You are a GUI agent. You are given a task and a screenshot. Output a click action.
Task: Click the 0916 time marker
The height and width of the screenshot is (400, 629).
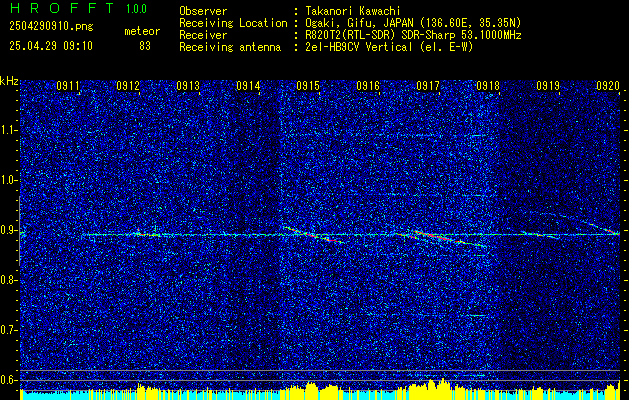tap(368, 86)
